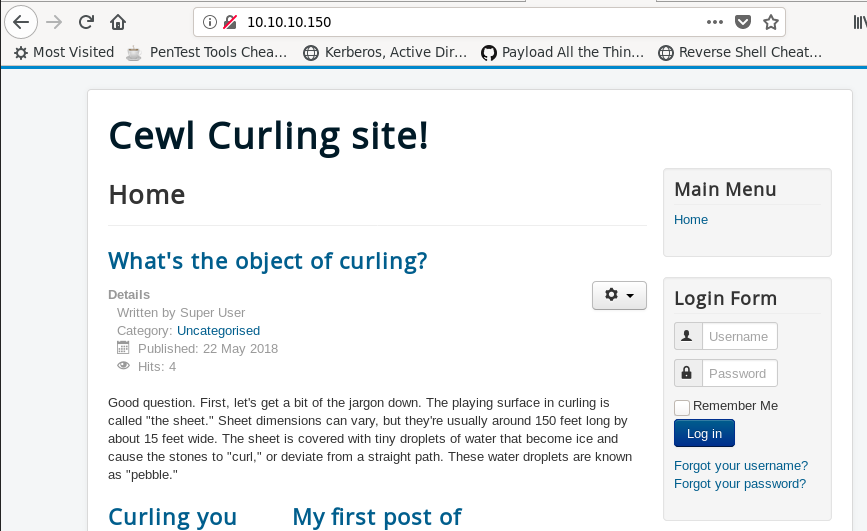Open the Uncategorised category link
Viewport: 867px width, 531px height.
point(218,331)
